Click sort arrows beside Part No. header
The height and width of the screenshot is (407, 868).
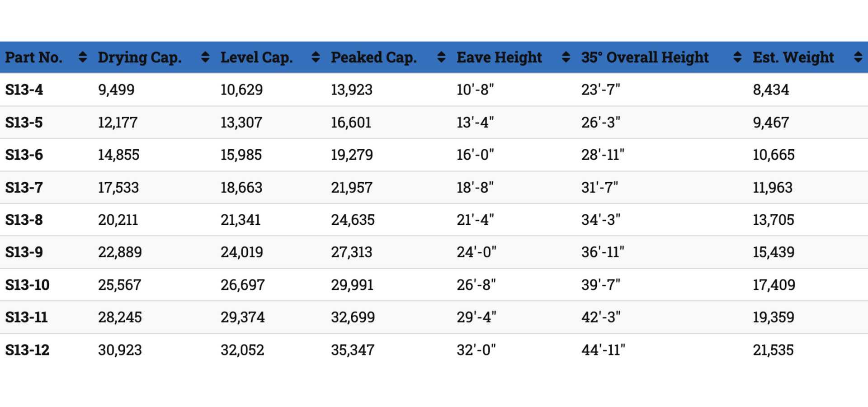82,57
